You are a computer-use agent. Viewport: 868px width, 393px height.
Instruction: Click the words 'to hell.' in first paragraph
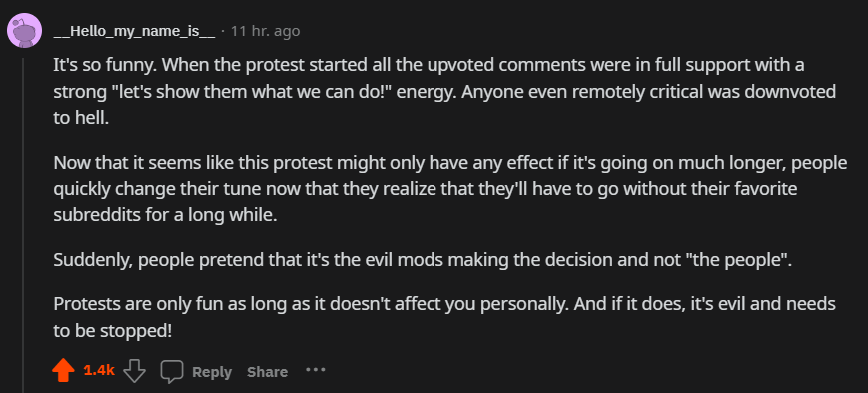81,118
